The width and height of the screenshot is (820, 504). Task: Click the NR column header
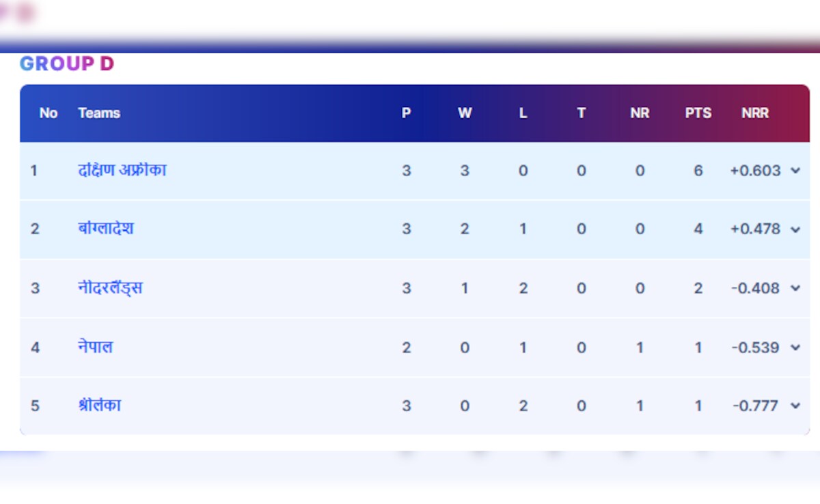coord(640,113)
